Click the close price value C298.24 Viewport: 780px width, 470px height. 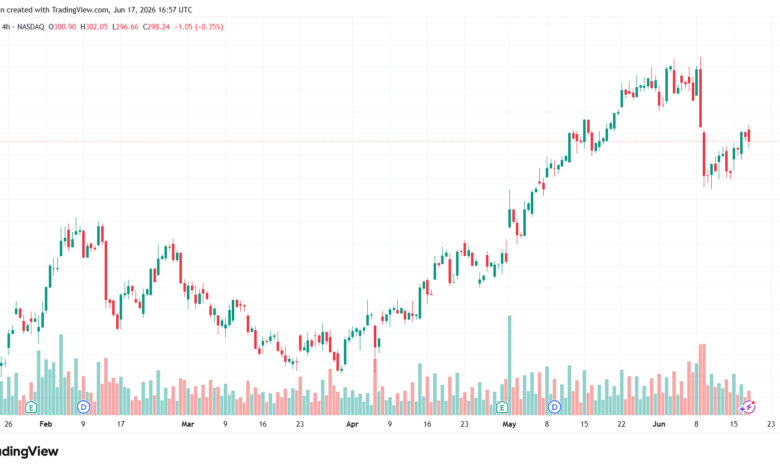point(156,27)
